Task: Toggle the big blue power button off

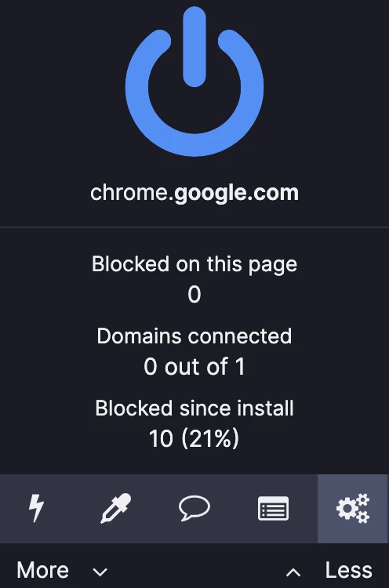Action: click(194, 82)
